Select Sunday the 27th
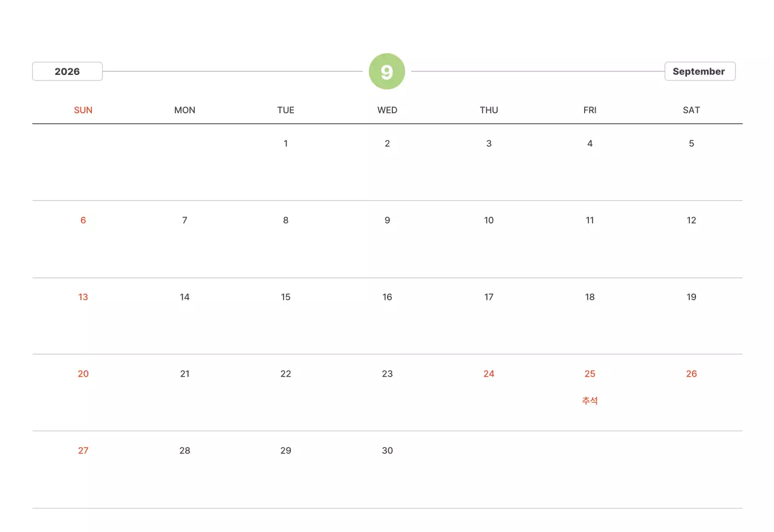Image resolution: width=774 pixels, height=532 pixels. tap(83, 450)
